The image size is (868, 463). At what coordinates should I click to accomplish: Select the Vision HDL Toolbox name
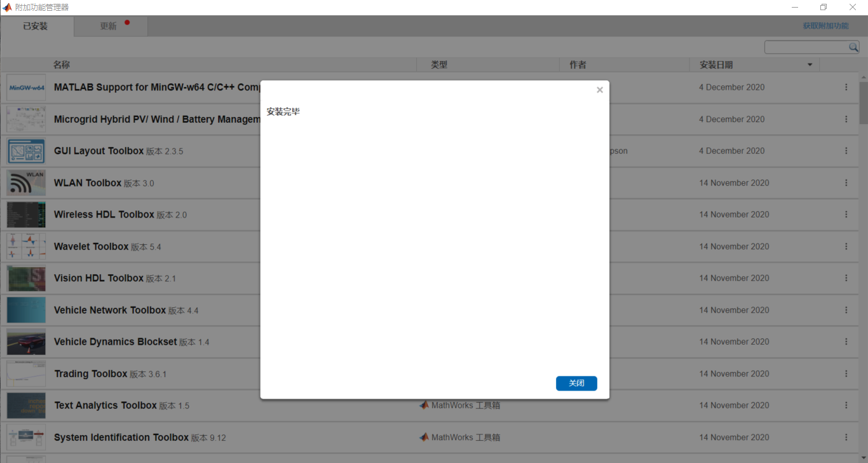click(x=98, y=278)
